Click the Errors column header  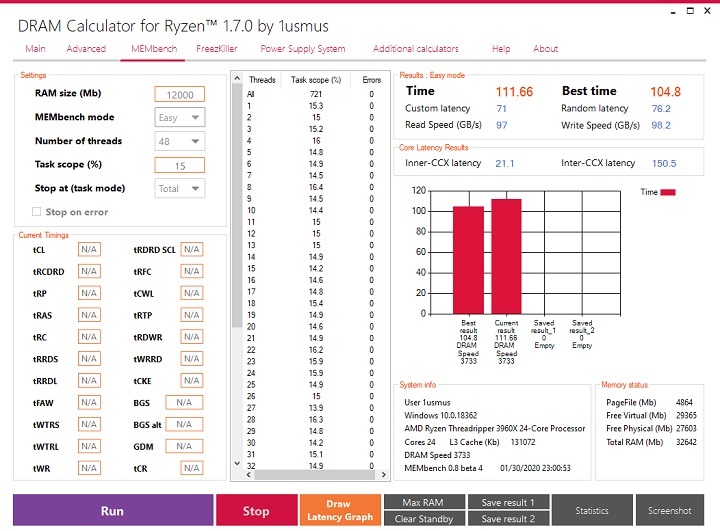(371, 80)
